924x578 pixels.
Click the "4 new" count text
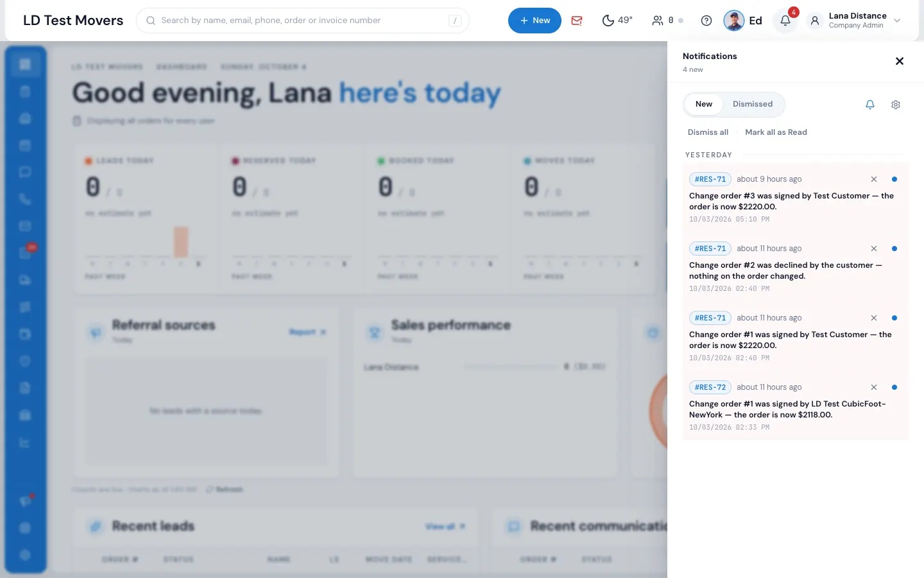pyautogui.click(x=693, y=69)
